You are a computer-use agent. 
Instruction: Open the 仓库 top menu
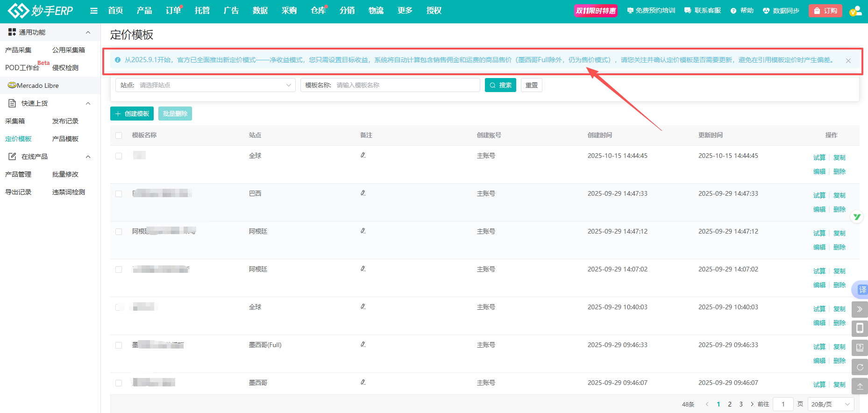[x=318, y=11]
